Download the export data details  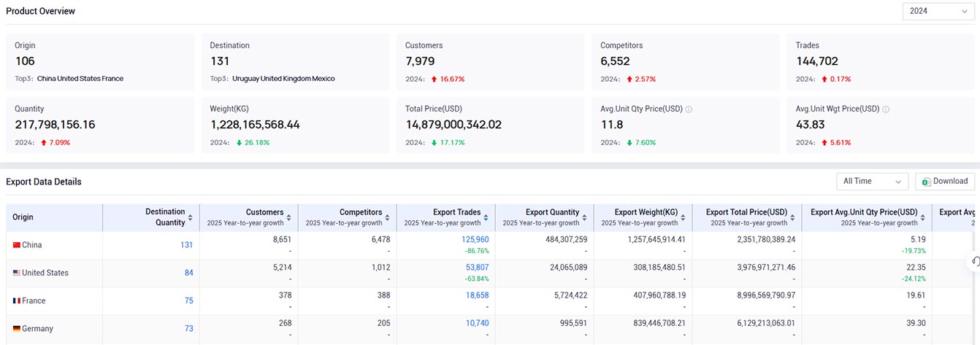pyautogui.click(x=944, y=182)
